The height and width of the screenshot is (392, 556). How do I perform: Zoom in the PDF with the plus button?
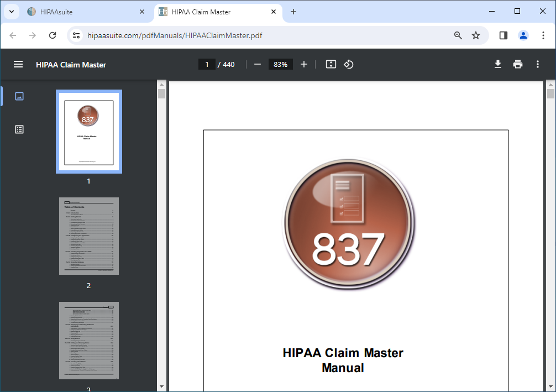point(304,64)
